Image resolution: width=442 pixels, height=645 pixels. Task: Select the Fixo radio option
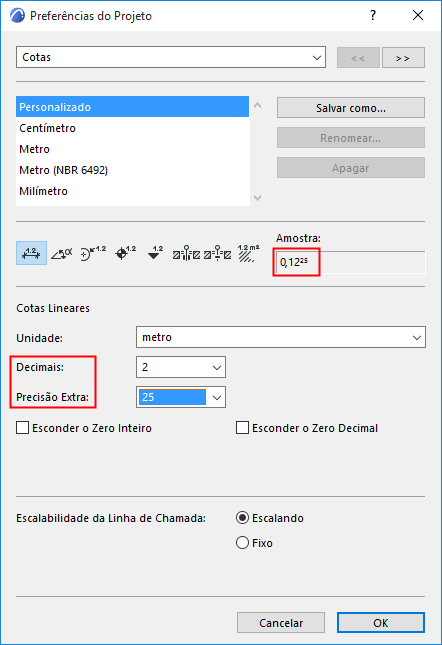tap(243, 543)
